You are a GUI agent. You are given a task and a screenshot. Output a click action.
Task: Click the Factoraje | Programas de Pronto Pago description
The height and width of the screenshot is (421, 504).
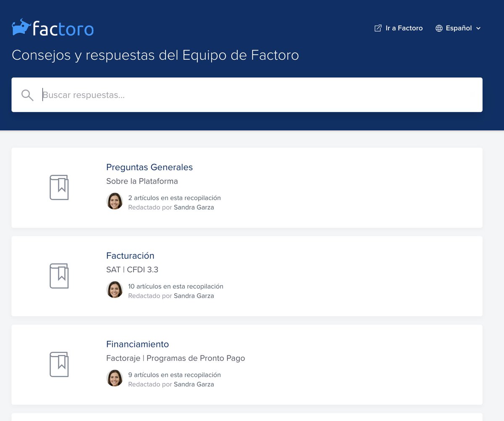click(176, 358)
